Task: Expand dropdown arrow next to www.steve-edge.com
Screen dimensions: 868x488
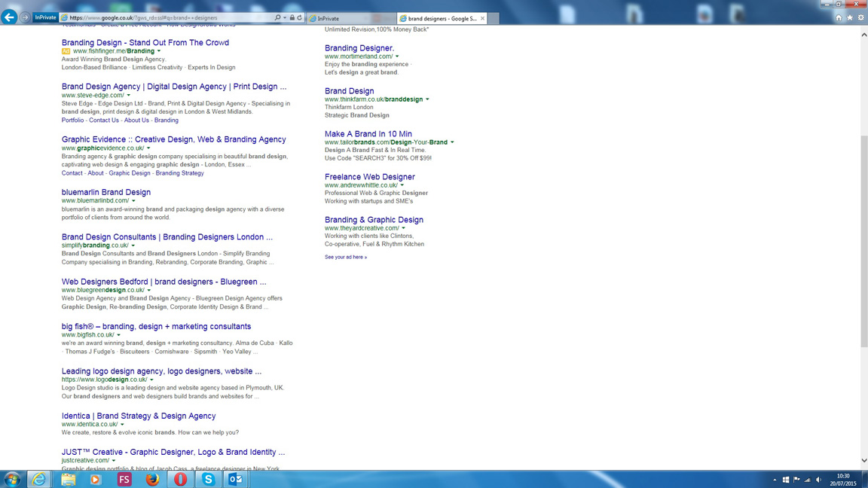Action: [x=129, y=96]
